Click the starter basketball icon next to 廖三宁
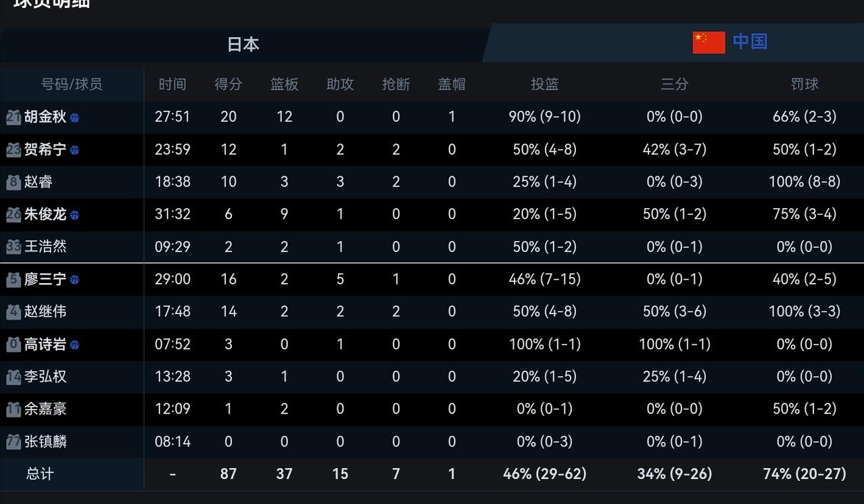The width and height of the screenshot is (864, 504). pyautogui.click(x=74, y=280)
